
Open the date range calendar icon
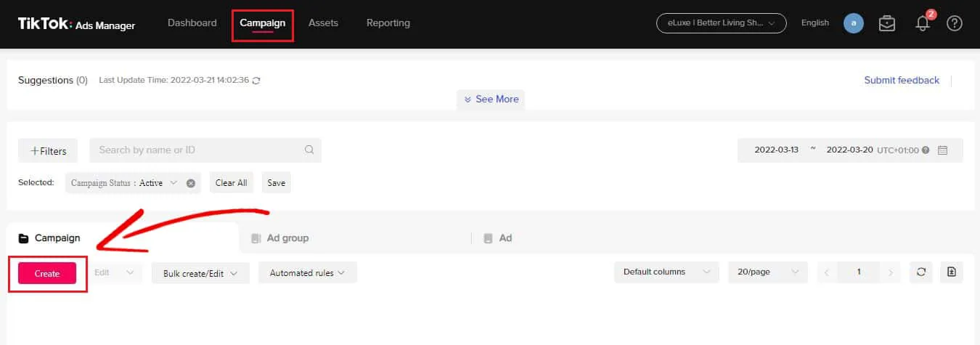tap(943, 150)
